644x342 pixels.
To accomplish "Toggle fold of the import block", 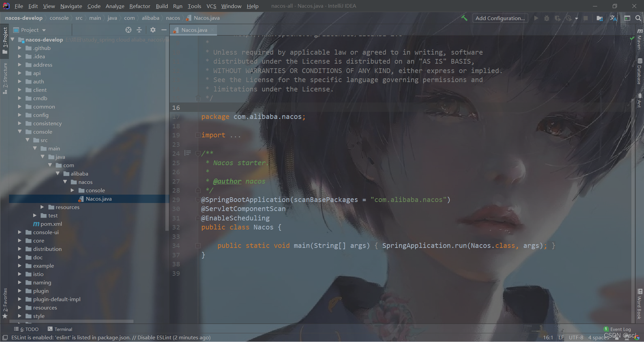I will point(198,135).
